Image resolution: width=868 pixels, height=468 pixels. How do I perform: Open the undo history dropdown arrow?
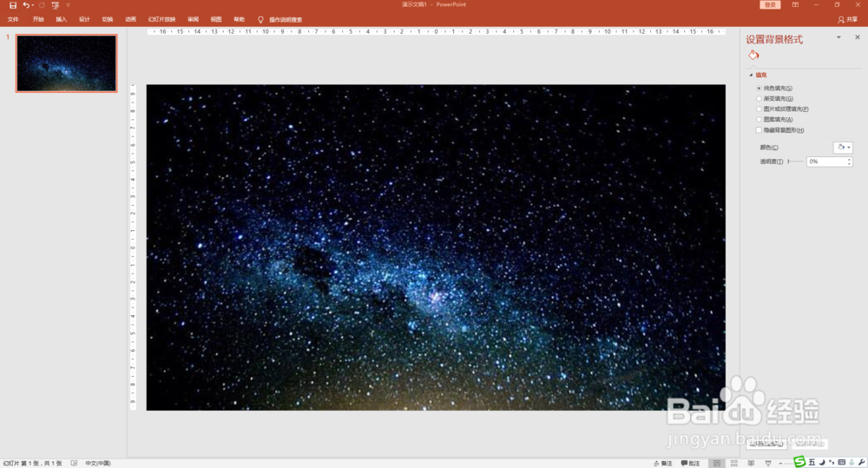[33, 5]
